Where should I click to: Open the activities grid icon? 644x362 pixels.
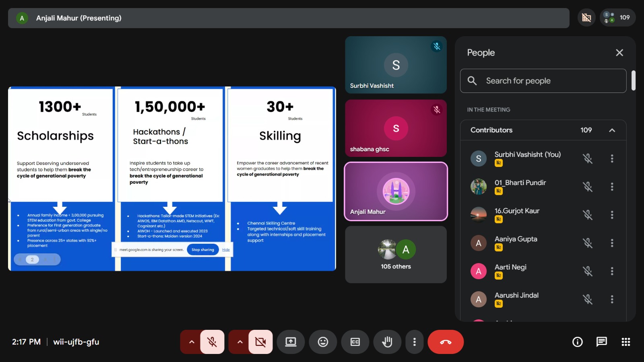point(626,342)
